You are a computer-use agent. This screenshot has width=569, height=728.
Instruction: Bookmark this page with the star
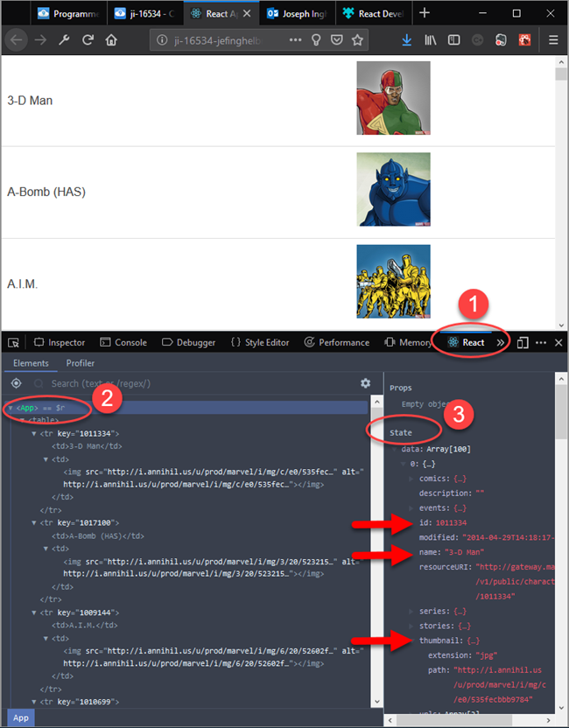[x=357, y=40]
